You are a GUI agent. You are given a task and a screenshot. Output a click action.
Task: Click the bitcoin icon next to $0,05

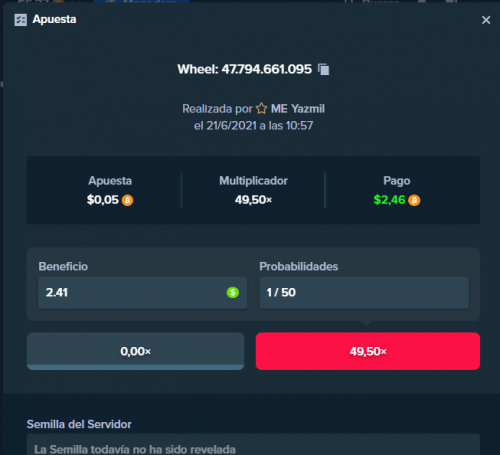point(127,200)
